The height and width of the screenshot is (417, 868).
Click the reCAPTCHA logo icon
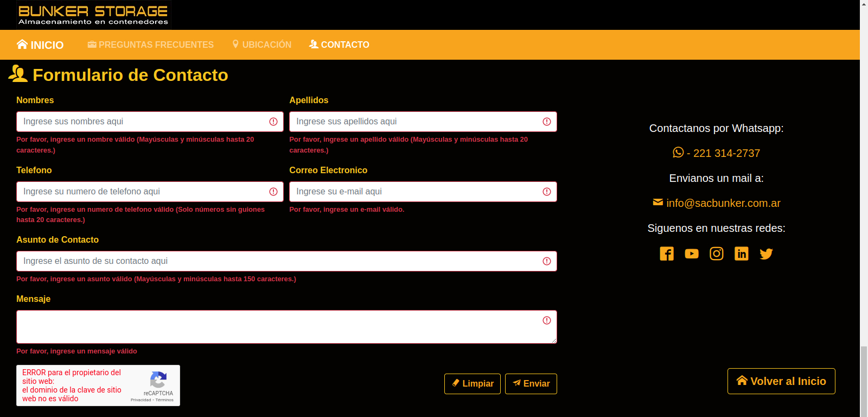(158, 380)
